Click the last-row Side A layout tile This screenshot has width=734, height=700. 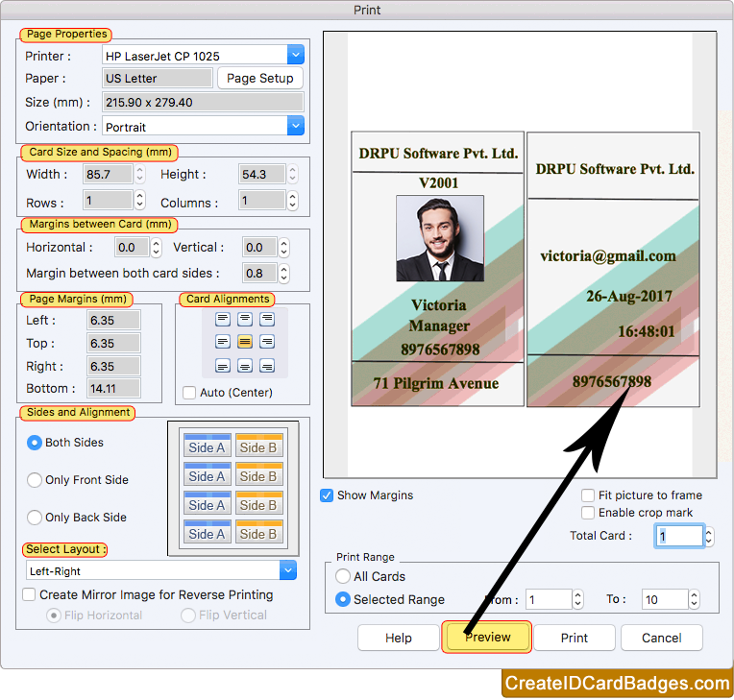pos(207,532)
